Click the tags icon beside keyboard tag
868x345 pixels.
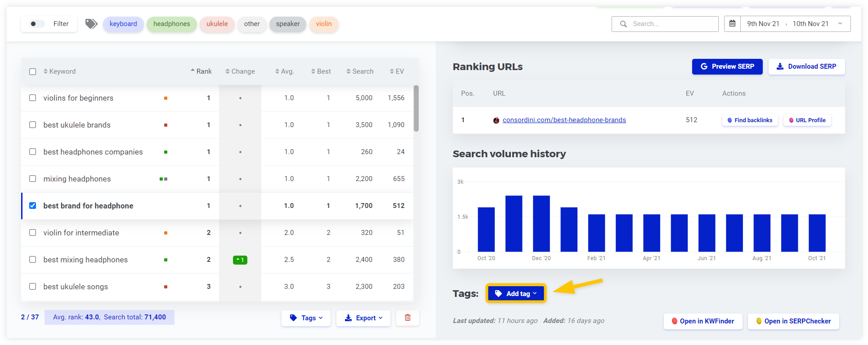coord(91,24)
